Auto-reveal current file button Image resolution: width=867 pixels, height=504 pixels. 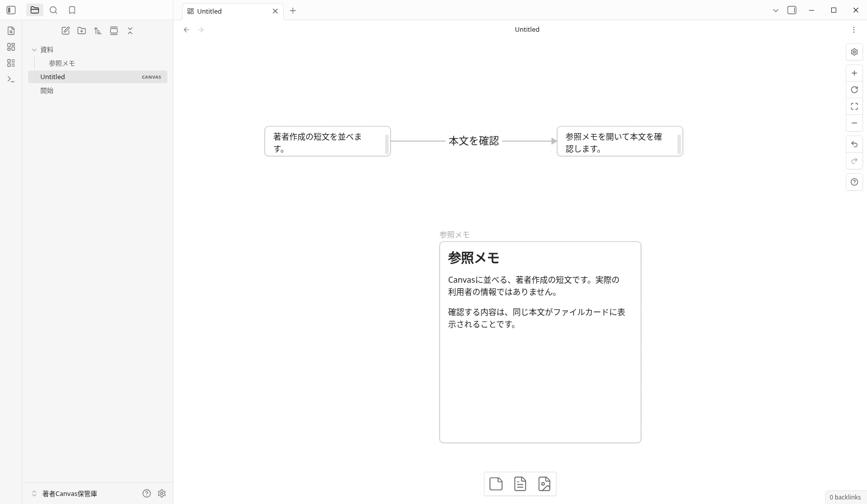pyautogui.click(x=114, y=31)
